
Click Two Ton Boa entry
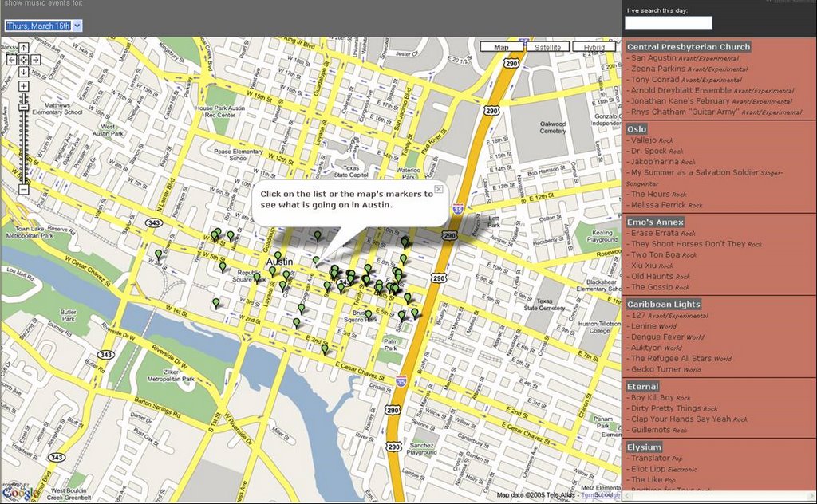tap(656, 255)
